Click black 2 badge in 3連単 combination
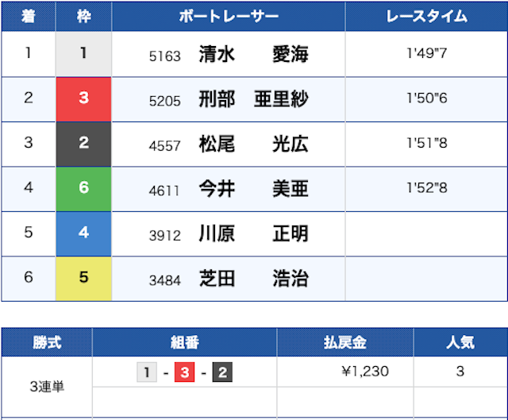 [x=221, y=372]
